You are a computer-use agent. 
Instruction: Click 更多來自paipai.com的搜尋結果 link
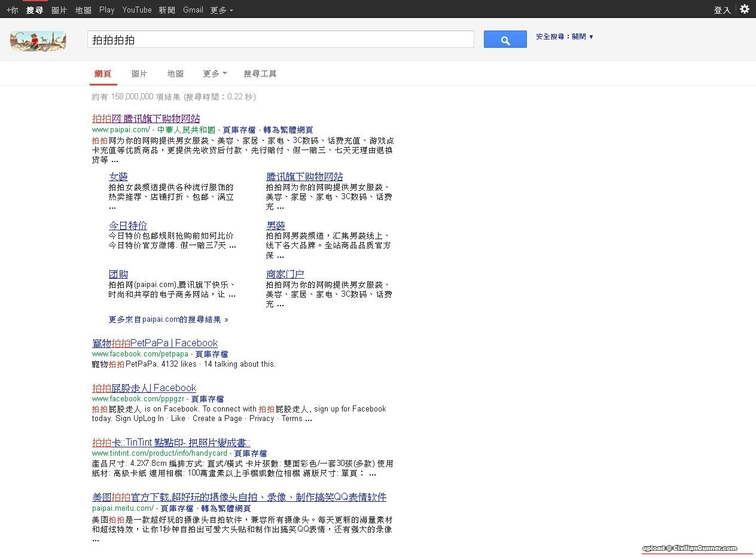pyautogui.click(x=168, y=319)
